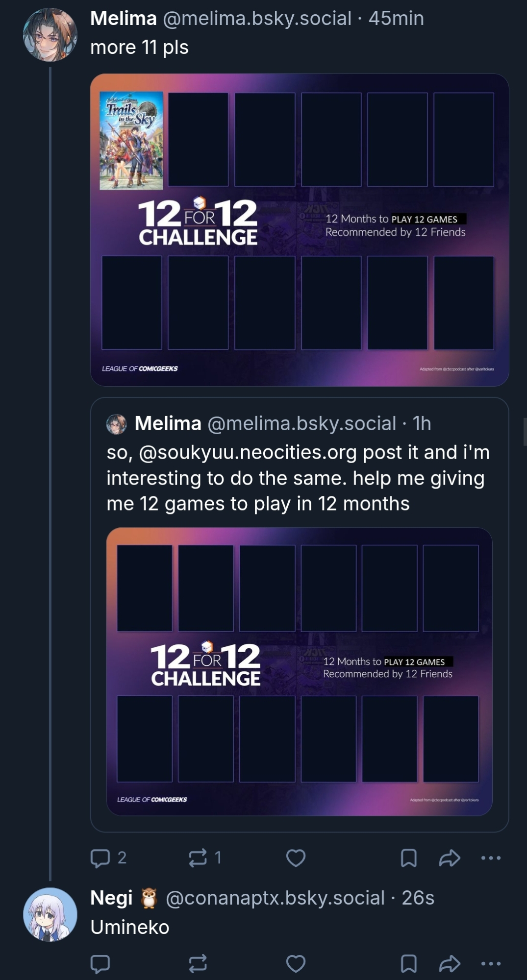
Task: Share Negi's Umineko comment
Action: tap(450, 963)
